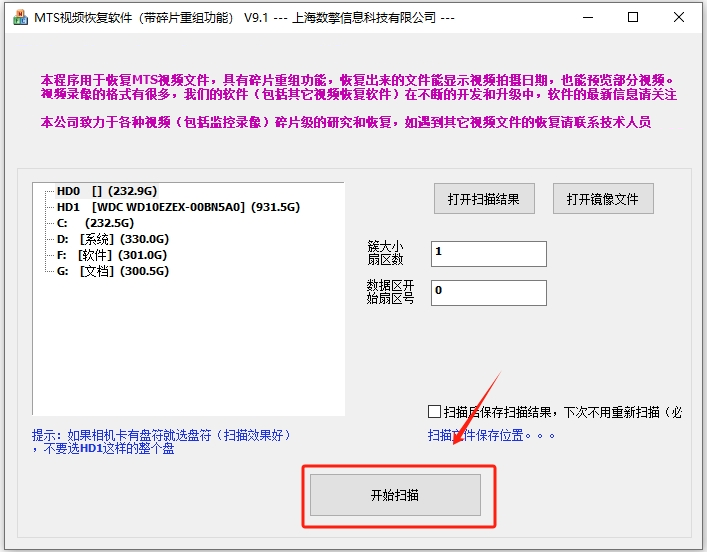Minimize the MTS recovery window
The image size is (707, 552).
click(588, 18)
